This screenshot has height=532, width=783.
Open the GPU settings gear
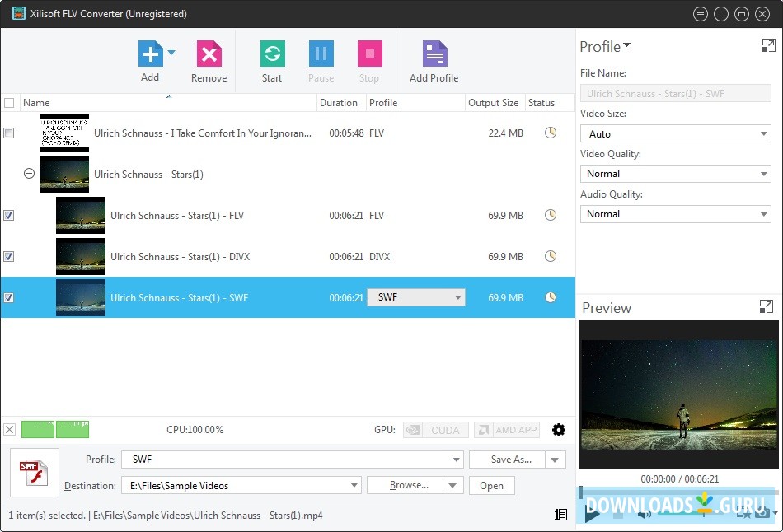[559, 429]
